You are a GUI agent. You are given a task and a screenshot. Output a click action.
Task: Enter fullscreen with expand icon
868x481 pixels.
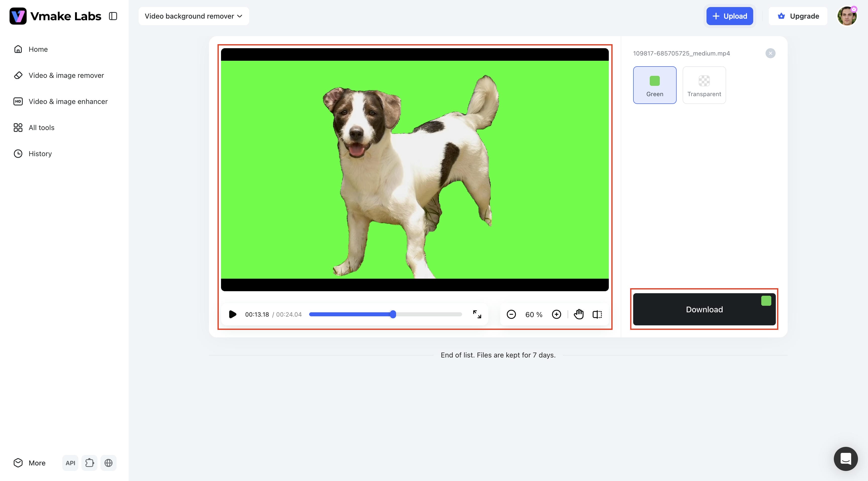coord(477,314)
